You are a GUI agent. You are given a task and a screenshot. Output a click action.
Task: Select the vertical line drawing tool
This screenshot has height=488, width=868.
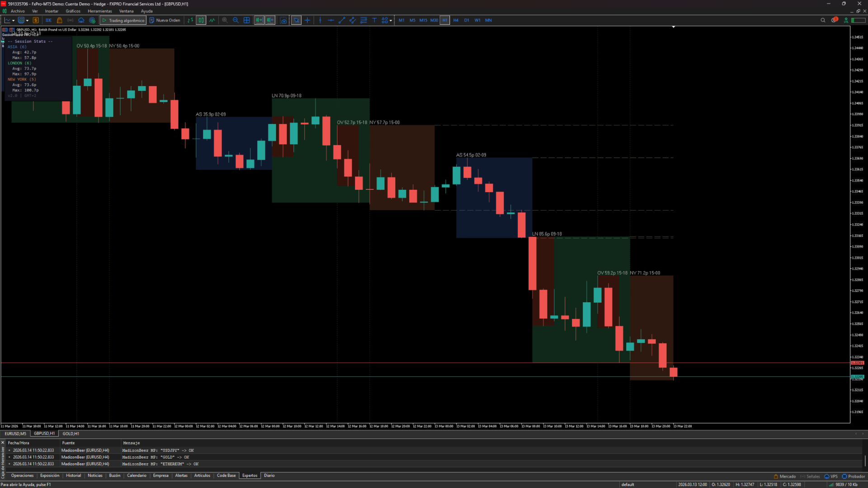click(320, 20)
